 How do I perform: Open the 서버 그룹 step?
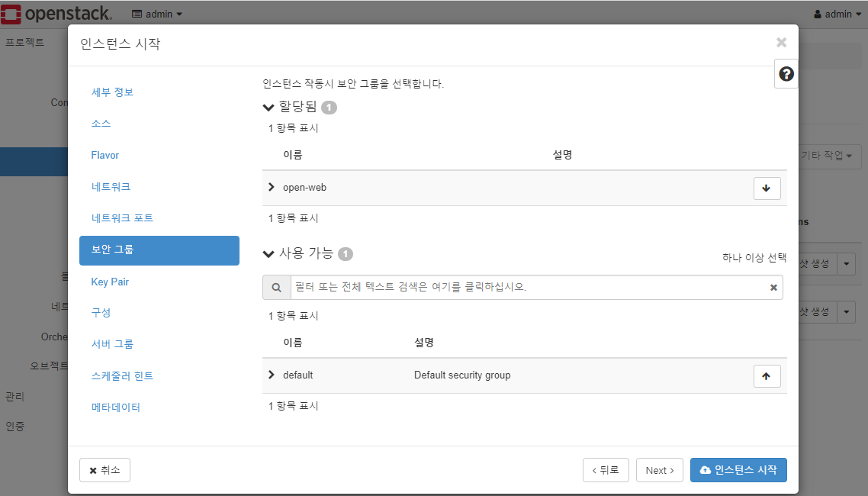(x=112, y=344)
